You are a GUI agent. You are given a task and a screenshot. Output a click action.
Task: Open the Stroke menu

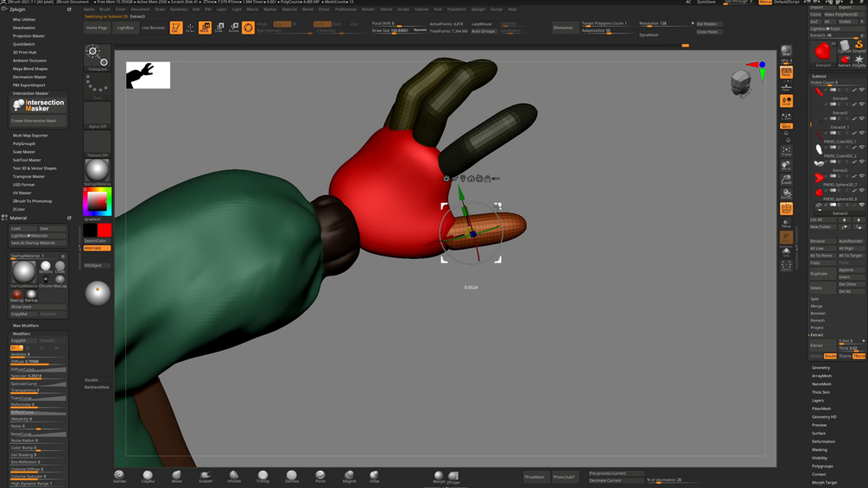(403, 10)
